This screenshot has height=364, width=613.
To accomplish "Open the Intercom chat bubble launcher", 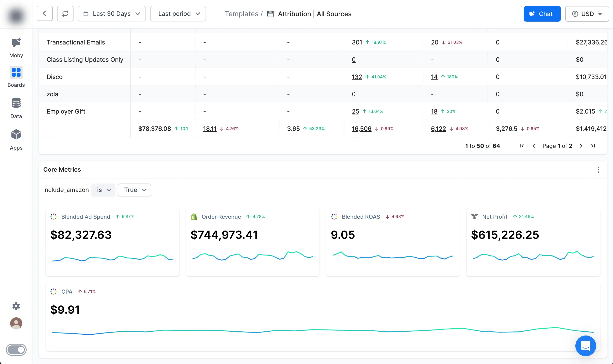I will [x=585, y=346].
